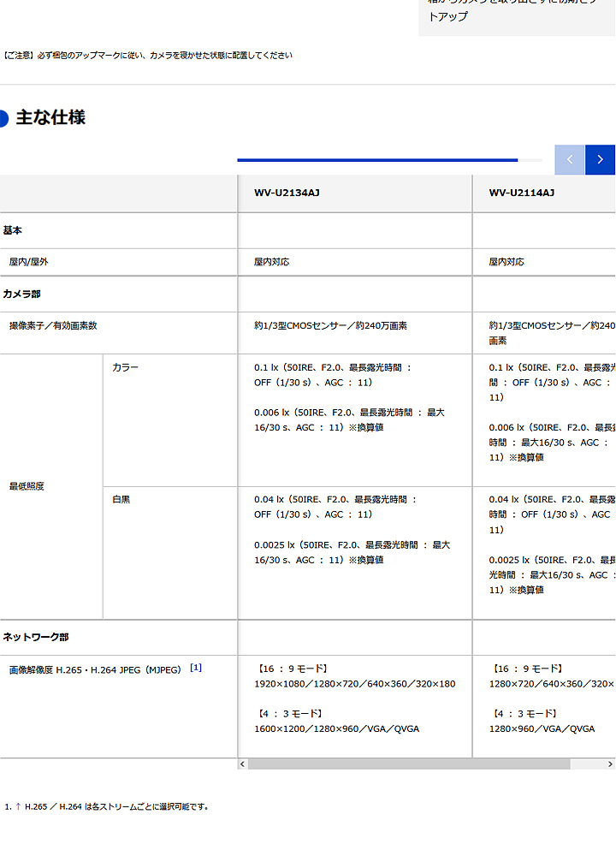Click the 白黒 sub-row label
The height and width of the screenshot is (856, 616).
121,500
